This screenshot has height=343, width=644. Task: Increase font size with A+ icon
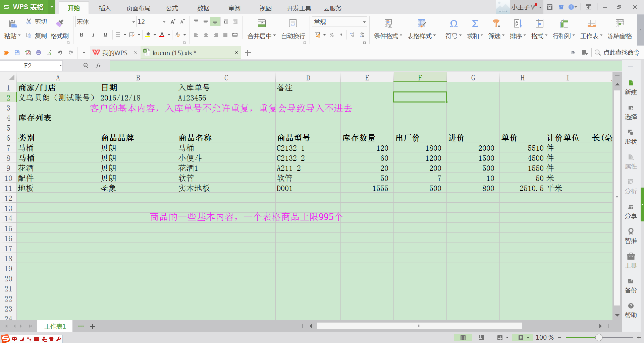pyautogui.click(x=173, y=22)
